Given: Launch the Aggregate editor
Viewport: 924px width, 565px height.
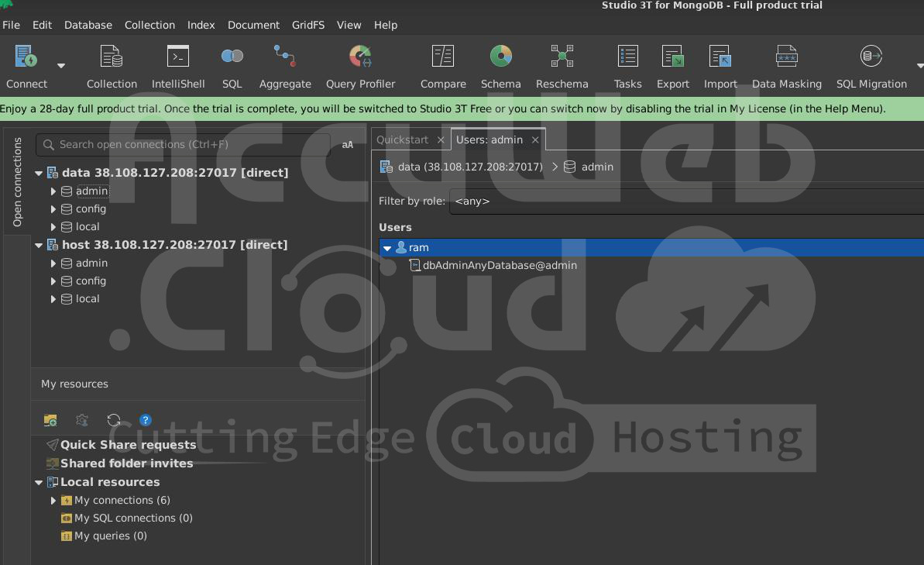Looking at the screenshot, I should (x=285, y=66).
